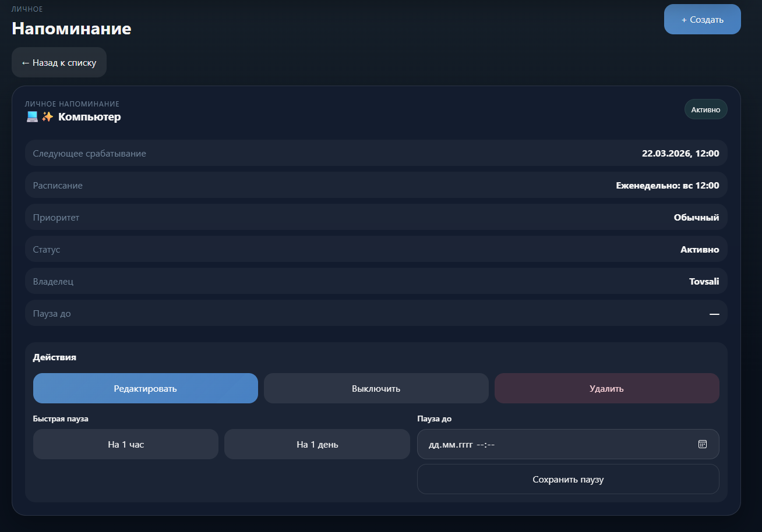The image size is (762, 532).
Task: Go back via Назад к списку
Action: (59, 62)
